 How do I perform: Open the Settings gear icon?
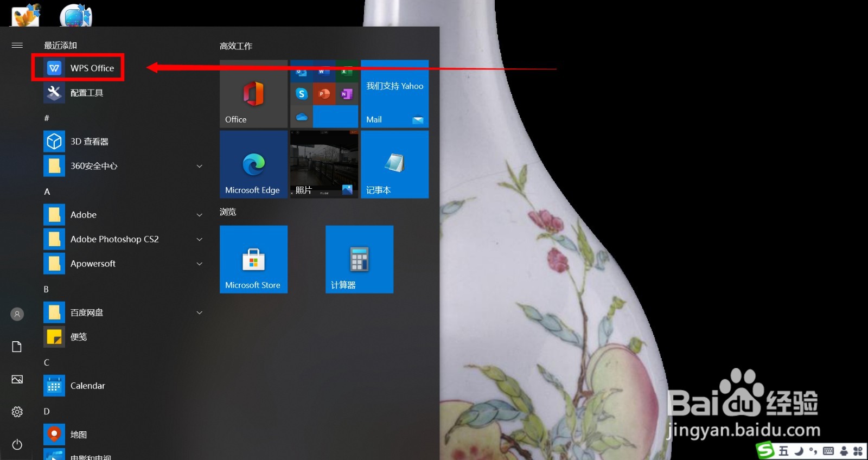(x=17, y=412)
